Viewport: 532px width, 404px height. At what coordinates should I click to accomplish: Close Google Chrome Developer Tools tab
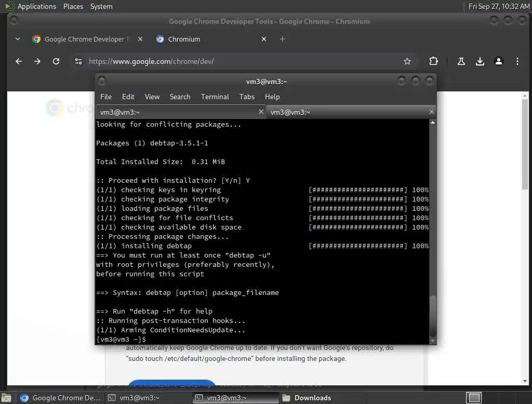pyautogui.click(x=140, y=39)
